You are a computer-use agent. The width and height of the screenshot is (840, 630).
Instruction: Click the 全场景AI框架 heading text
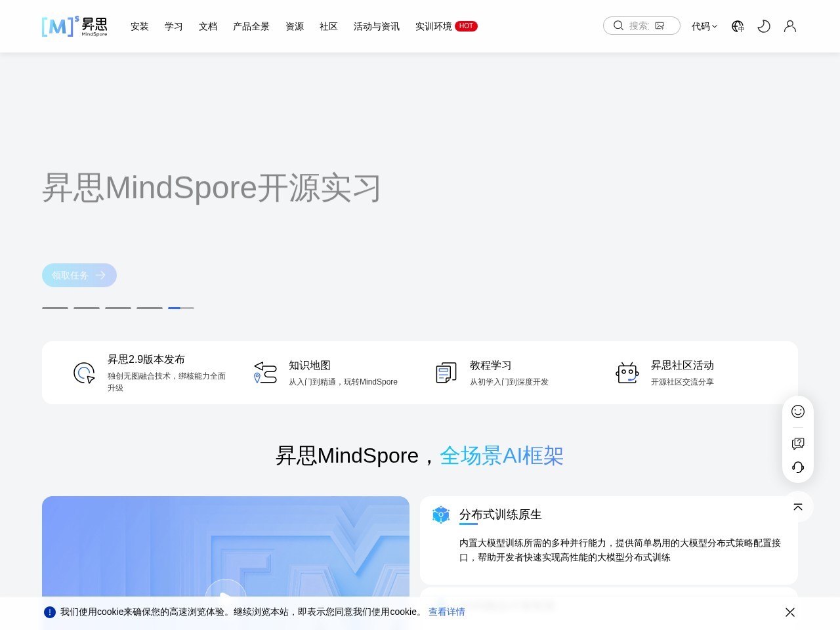[x=501, y=455]
